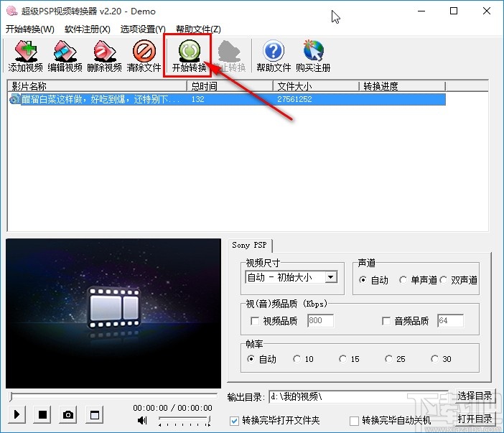
Task: Toggle fullscreen preview window icon
Action: coord(95,414)
